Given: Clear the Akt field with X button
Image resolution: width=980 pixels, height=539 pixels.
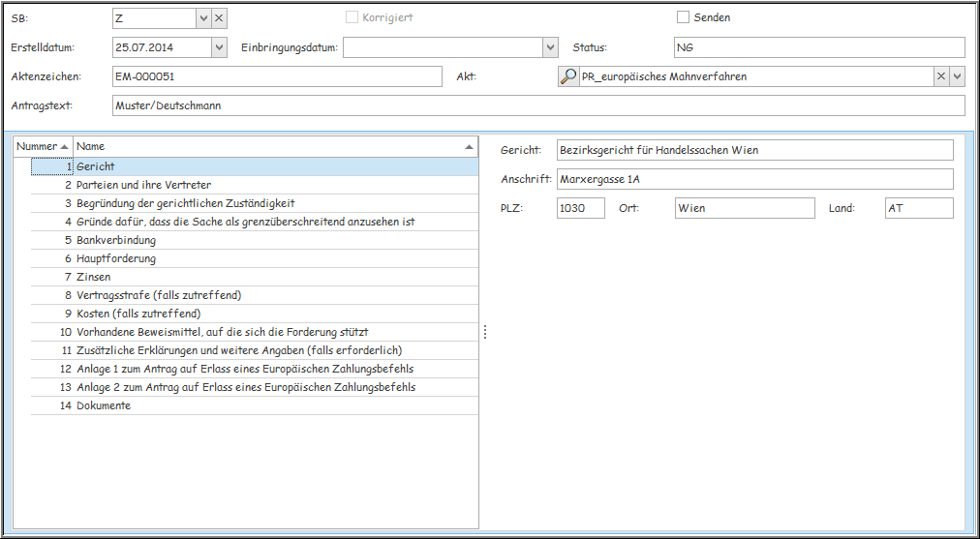Looking at the screenshot, I should tap(940, 76).
